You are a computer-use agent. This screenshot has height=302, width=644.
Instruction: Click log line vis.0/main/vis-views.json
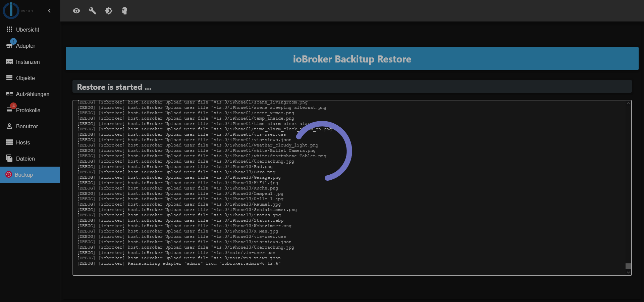[x=179, y=258]
